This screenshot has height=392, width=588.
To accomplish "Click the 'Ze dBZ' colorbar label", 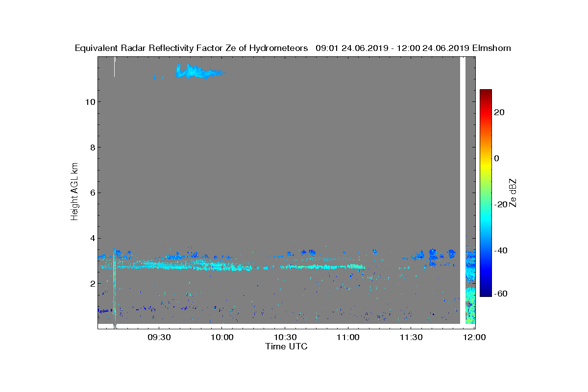I will [513, 193].
